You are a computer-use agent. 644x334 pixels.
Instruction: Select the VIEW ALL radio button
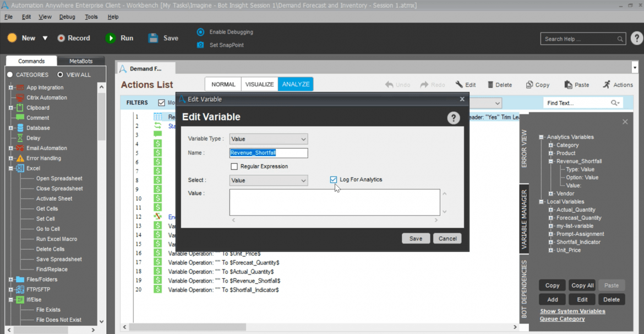pos(61,75)
